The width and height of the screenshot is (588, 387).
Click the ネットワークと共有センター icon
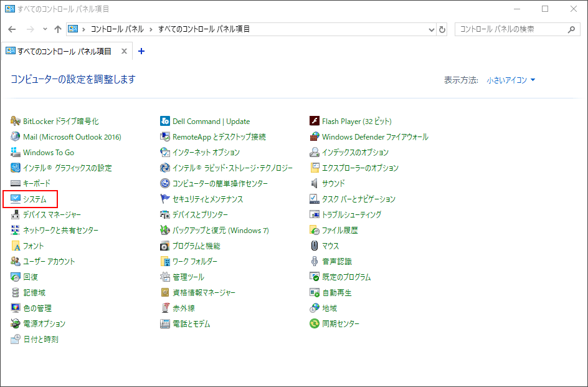click(x=16, y=230)
